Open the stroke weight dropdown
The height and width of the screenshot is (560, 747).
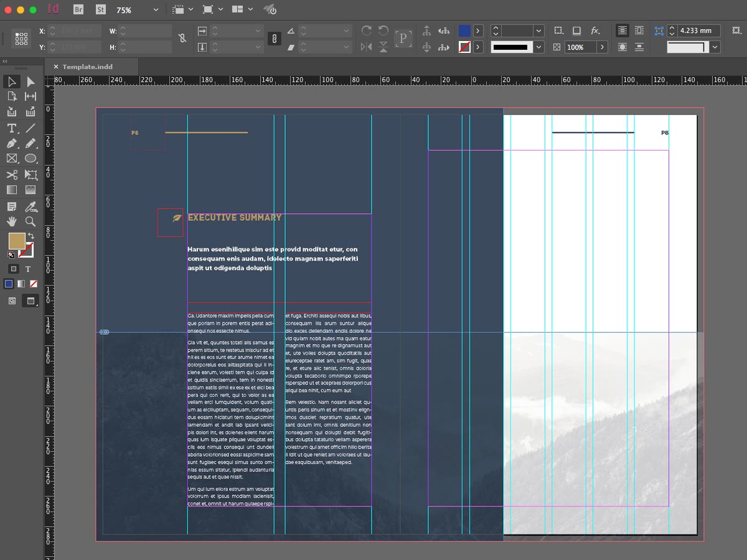pos(538,30)
